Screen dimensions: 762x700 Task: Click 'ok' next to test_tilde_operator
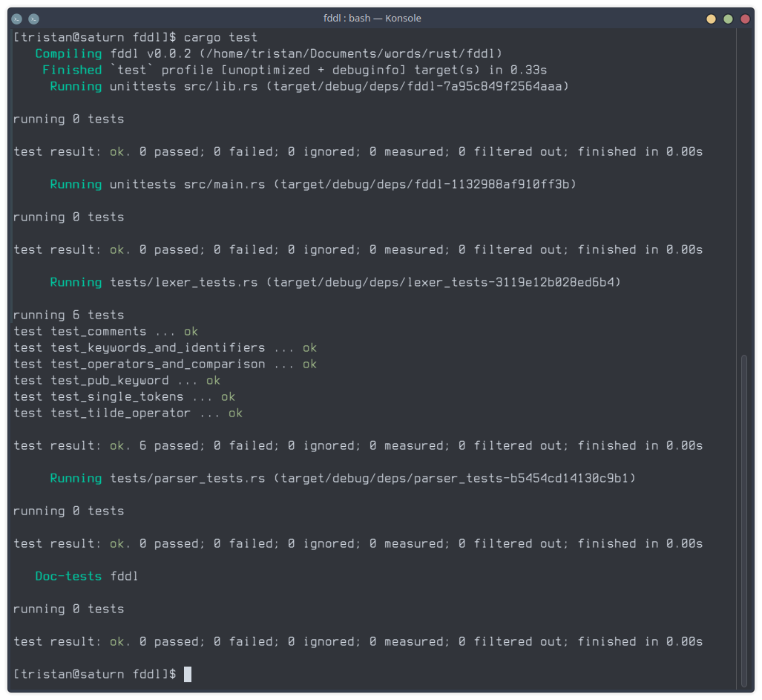point(236,413)
